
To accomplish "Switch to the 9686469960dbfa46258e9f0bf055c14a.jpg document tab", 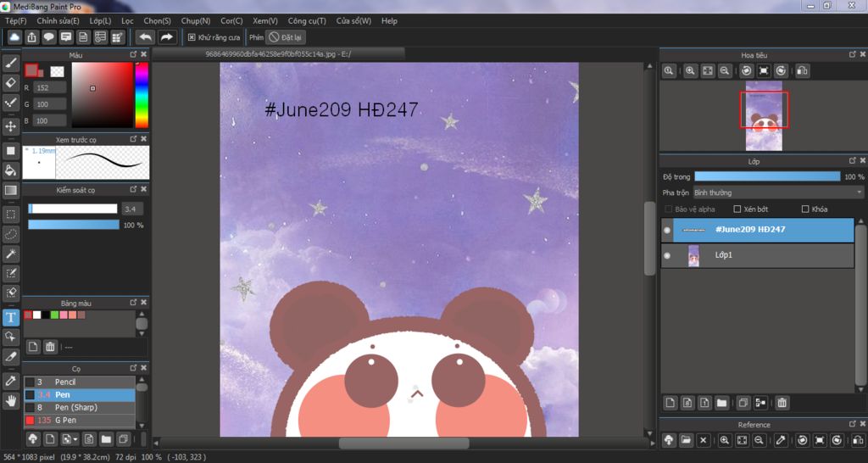I will coord(278,54).
